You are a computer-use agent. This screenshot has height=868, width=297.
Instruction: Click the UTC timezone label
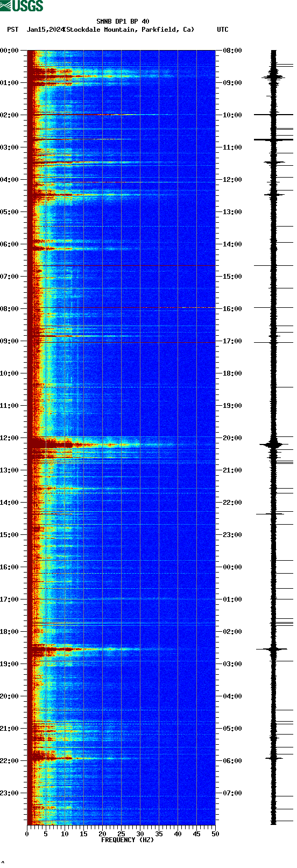pyautogui.click(x=223, y=30)
